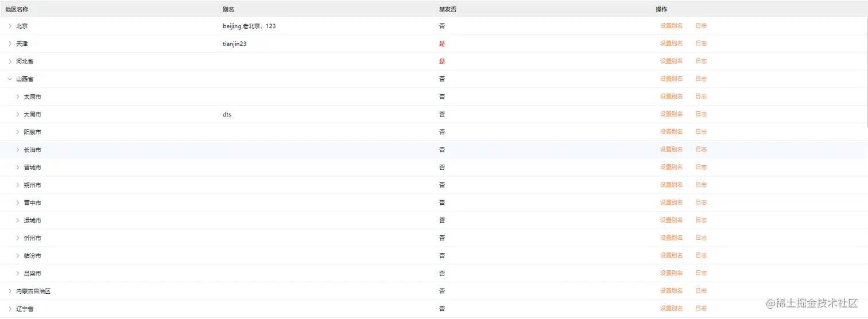Image resolution: width=868 pixels, height=319 pixels.
Task: Click 设置别名 for 临汾市
Action: click(671, 255)
